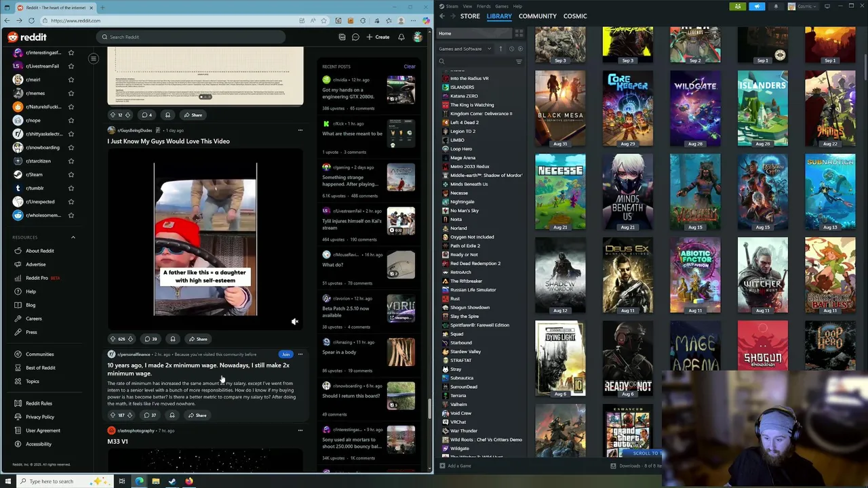
Task: Open View menu in Steam
Action: 467,6
